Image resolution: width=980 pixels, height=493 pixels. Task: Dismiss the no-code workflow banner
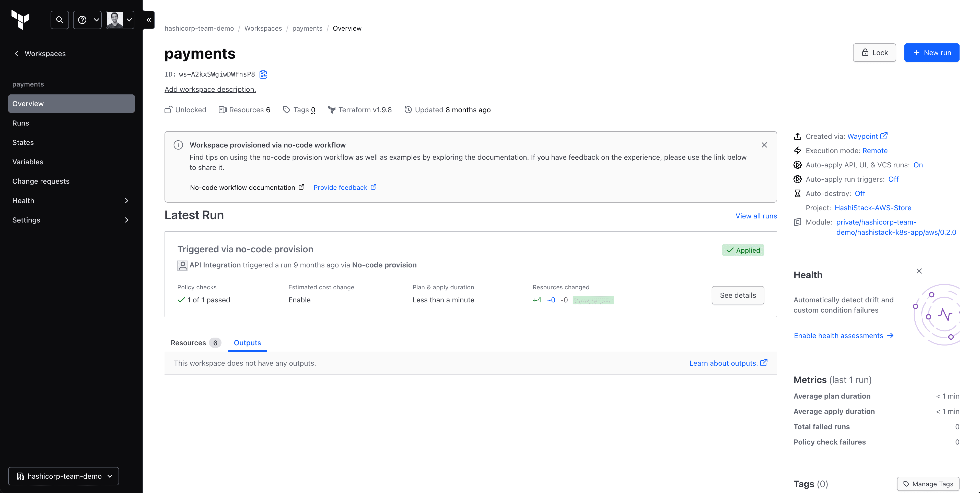[765, 145]
